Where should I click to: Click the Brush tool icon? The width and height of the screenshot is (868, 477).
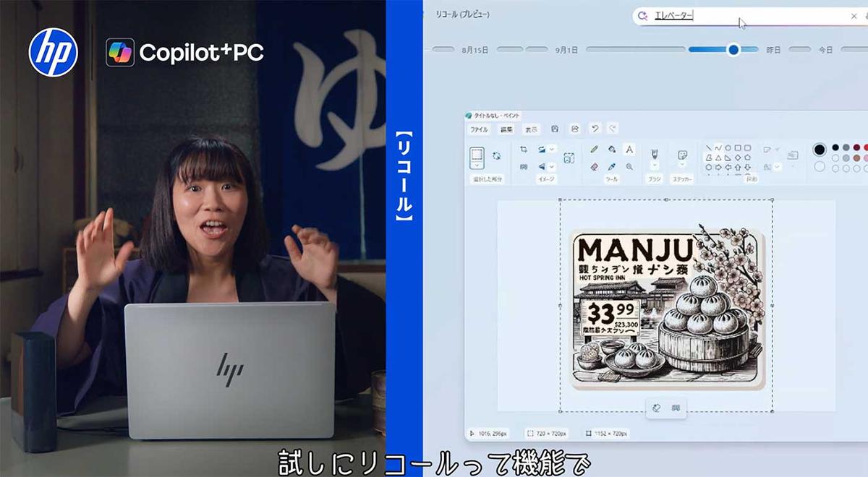click(655, 152)
